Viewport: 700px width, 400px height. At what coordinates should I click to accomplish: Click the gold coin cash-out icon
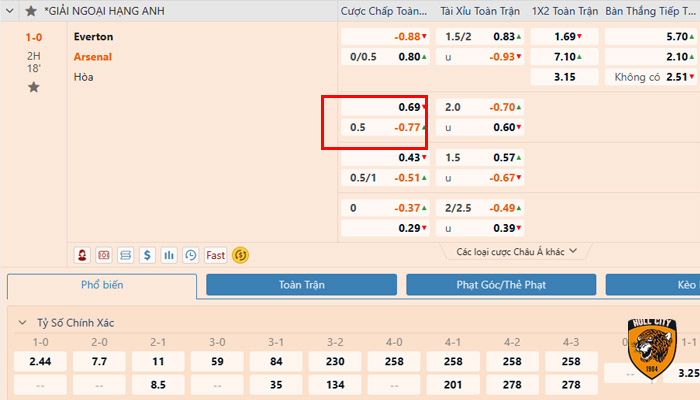[240, 255]
